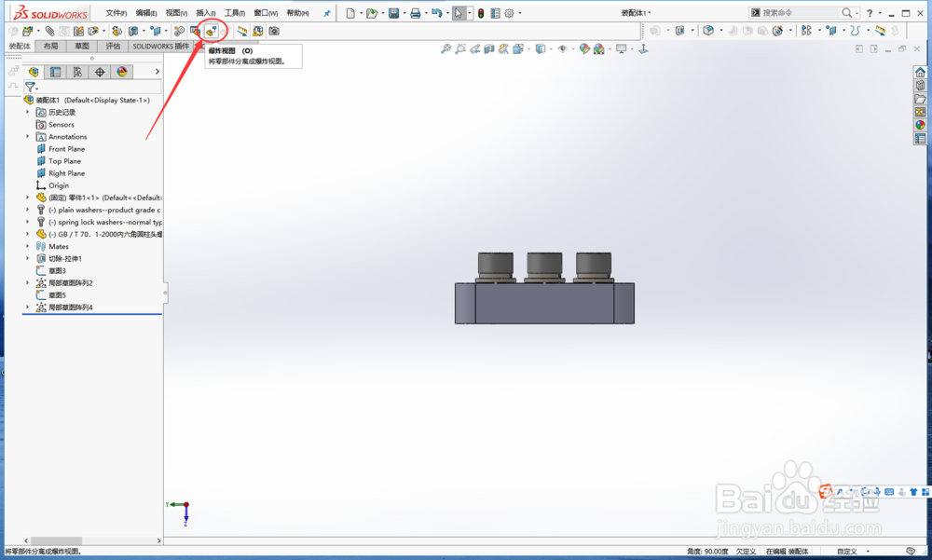
Task: Open Appearances icon in task pane
Action: 920,125
